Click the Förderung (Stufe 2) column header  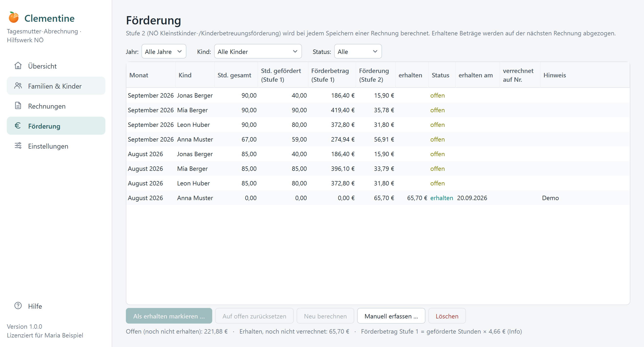click(x=375, y=75)
